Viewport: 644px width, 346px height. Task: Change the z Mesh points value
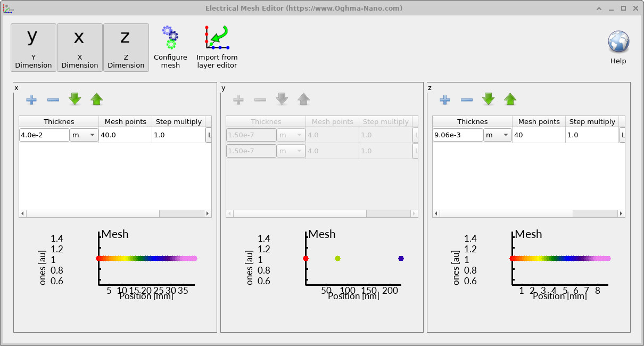pyautogui.click(x=539, y=135)
